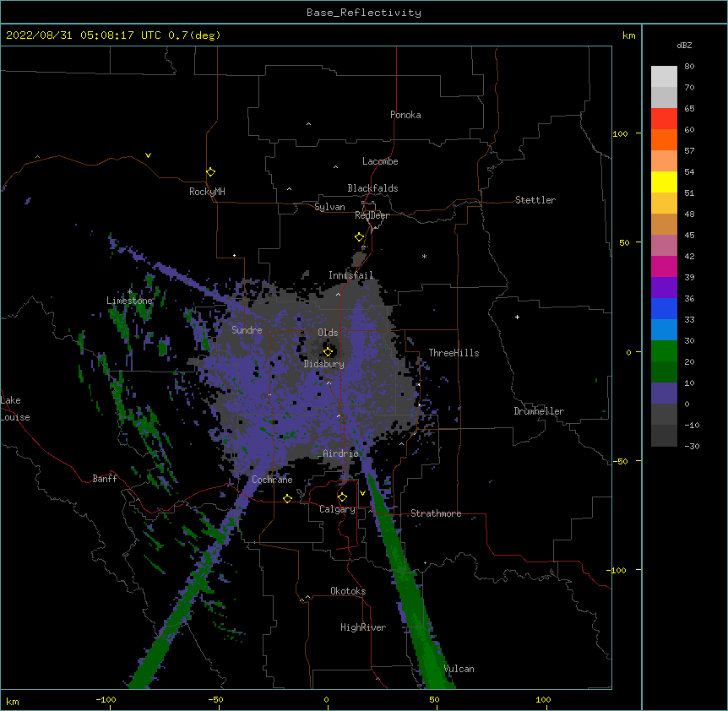Click the Calgary city label
The height and width of the screenshot is (711, 728).
[x=337, y=509]
